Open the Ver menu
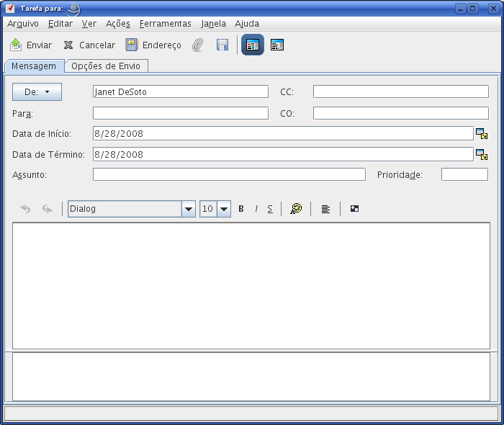504x425 pixels. [x=89, y=24]
